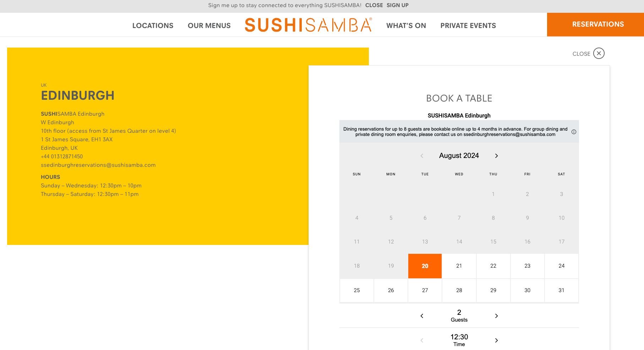Screen dimensions: 644x350
Task: Increase the number of guests
Action: pos(496,316)
